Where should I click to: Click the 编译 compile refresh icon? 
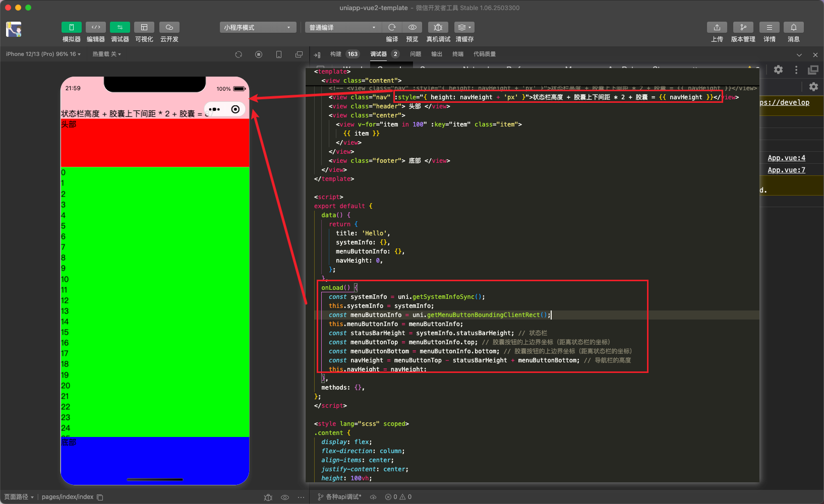click(x=392, y=27)
